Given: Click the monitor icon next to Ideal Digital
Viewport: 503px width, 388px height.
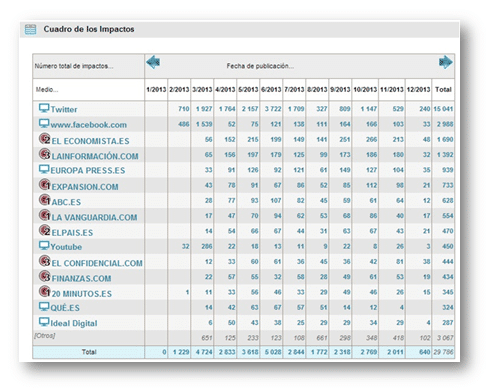Looking at the screenshot, I should click(x=44, y=322).
